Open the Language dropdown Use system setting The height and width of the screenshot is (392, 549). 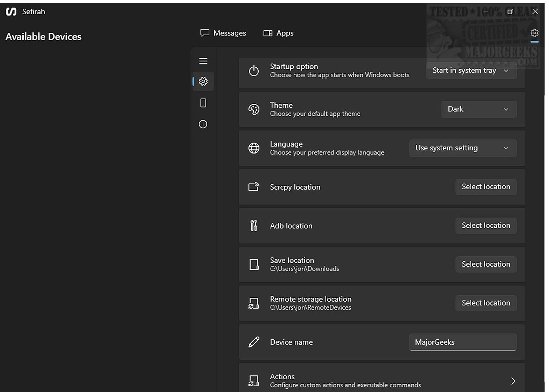click(x=463, y=148)
